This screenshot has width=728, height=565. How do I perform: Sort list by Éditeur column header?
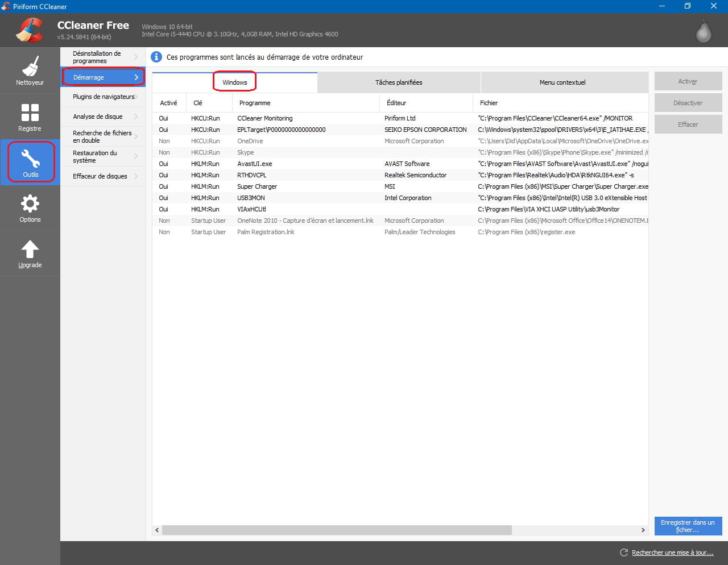click(x=396, y=103)
